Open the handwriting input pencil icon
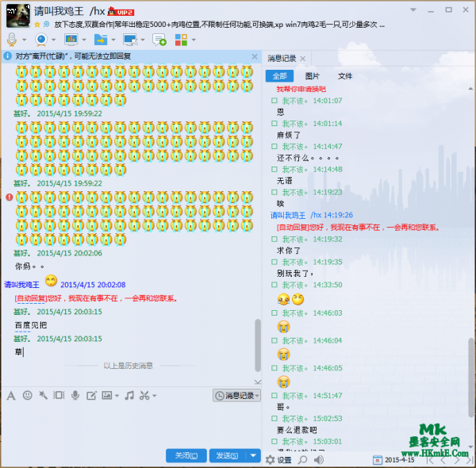This screenshot has height=468, width=476. 91,396
